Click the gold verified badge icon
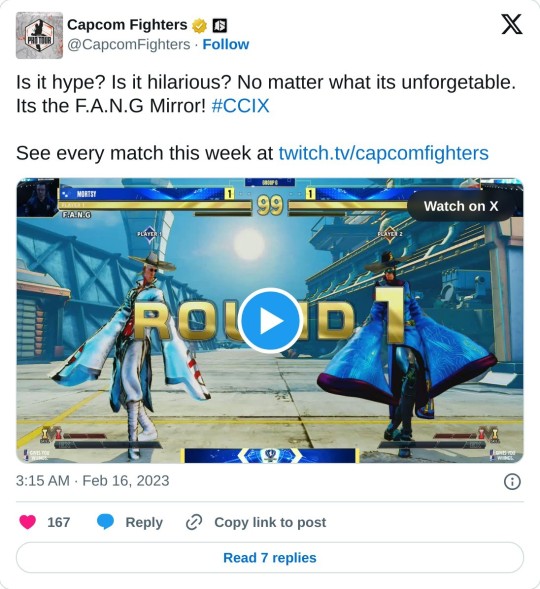Image resolution: width=540 pixels, height=589 pixels. coord(199,26)
